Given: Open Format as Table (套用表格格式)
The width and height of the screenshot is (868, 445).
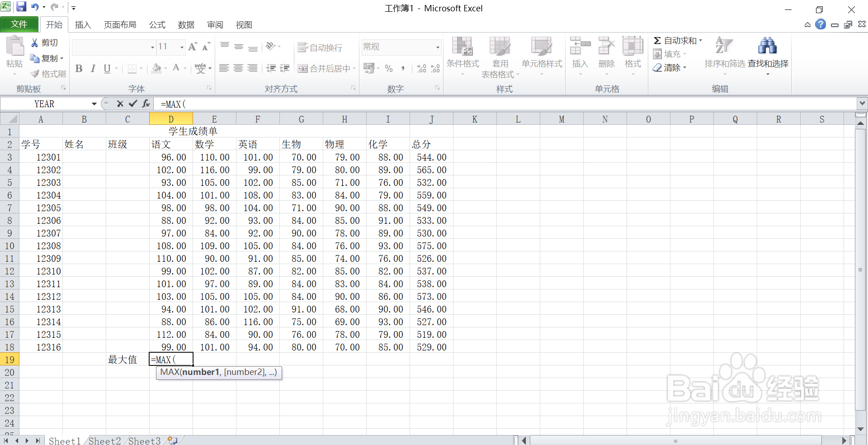Looking at the screenshot, I should (x=500, y=57).
